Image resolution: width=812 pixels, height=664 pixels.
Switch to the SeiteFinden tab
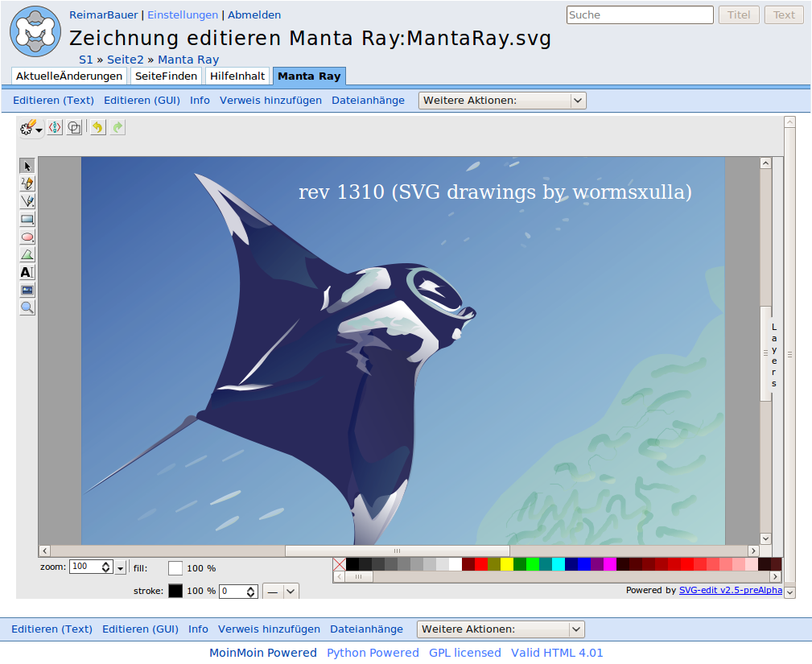coord(166,76)
